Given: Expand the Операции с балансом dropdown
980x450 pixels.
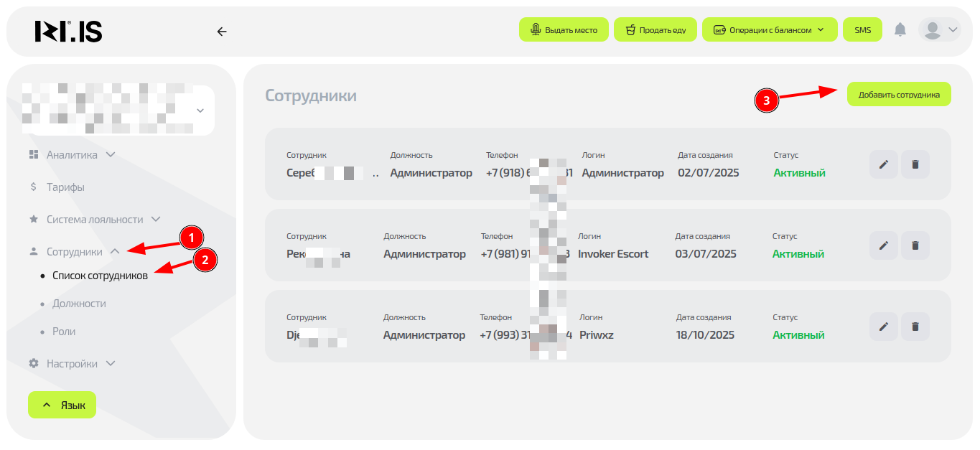Looking at the screenshot, I should tap(770, 30).
